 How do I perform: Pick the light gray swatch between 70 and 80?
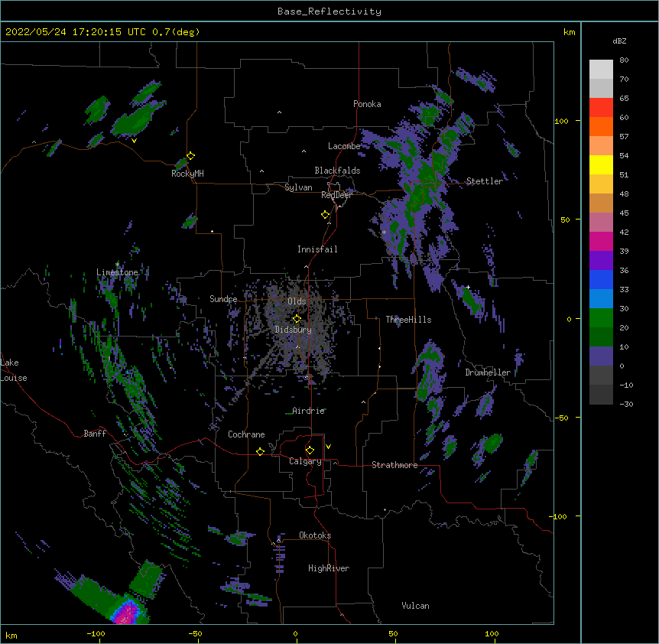[x=601, y=70]
